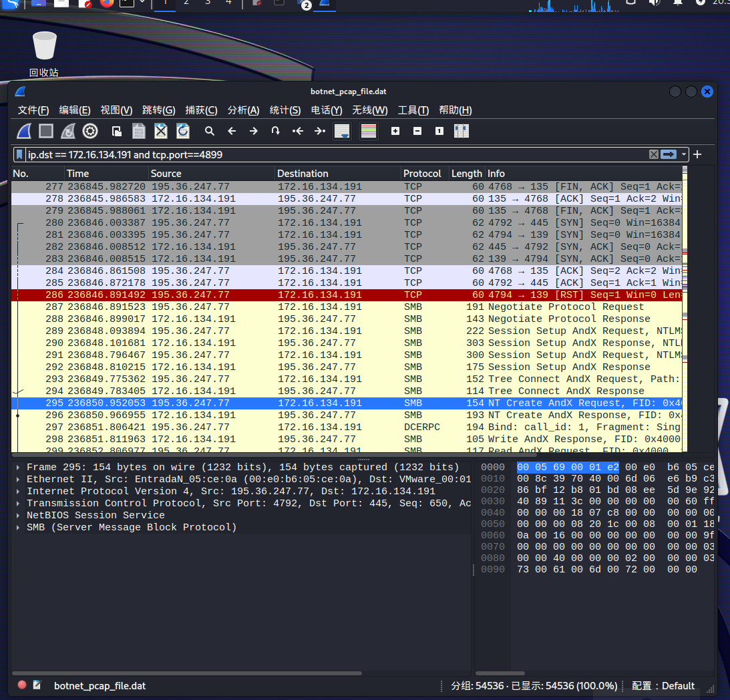The height and width of the screenshot is (700, 730).
Task: Click the 配置: Default profile label
Action: tap(663, 685)
